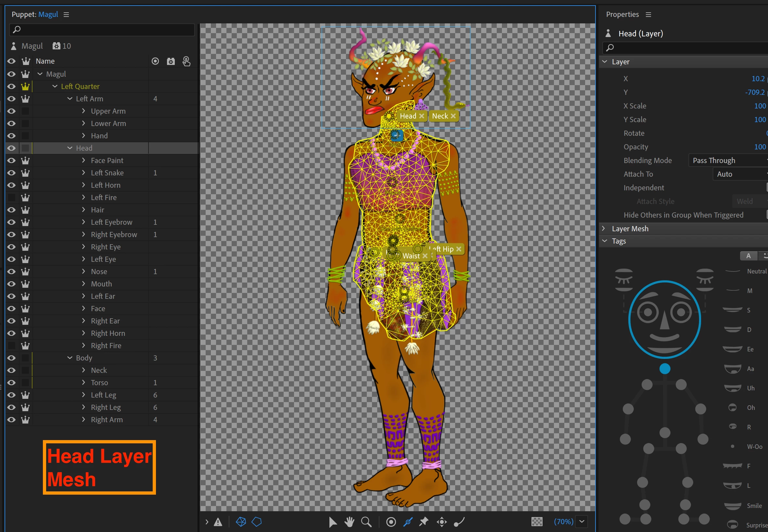Toggle mesh outline display icon
Screen dimensions: 768x532
pyautogui.click(x=256, y=522)
